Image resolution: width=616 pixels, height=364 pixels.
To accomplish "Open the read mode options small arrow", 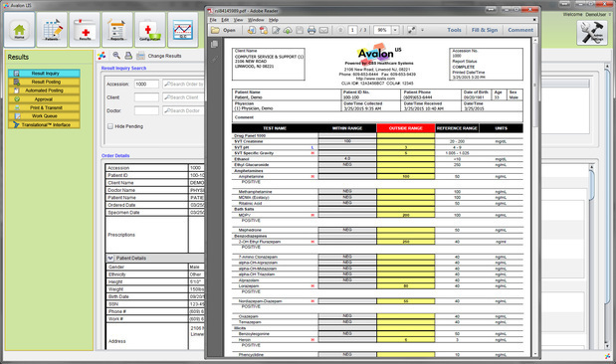I will pos(422,30).
